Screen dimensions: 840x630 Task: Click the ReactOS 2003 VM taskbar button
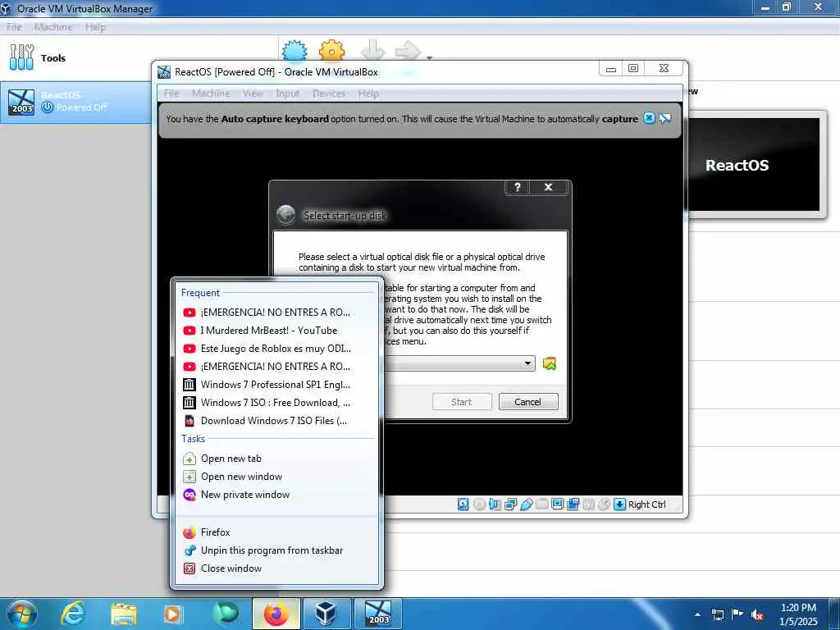377,614
